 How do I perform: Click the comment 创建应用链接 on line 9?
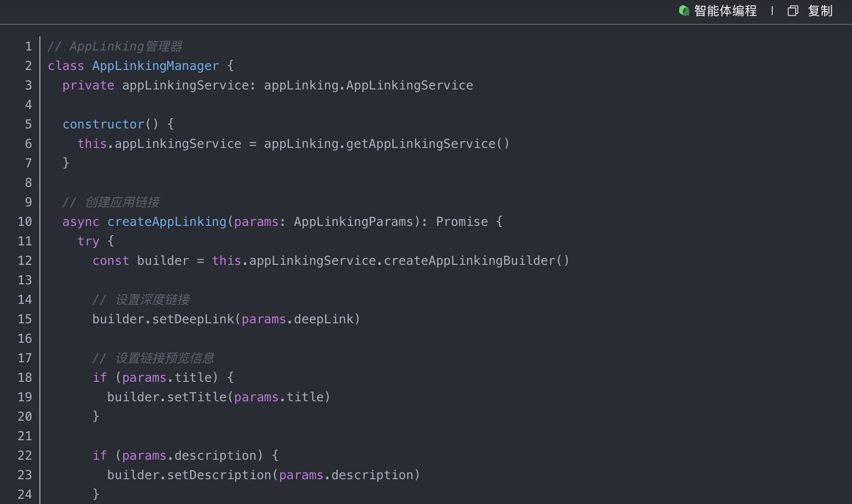coord(122,202)
